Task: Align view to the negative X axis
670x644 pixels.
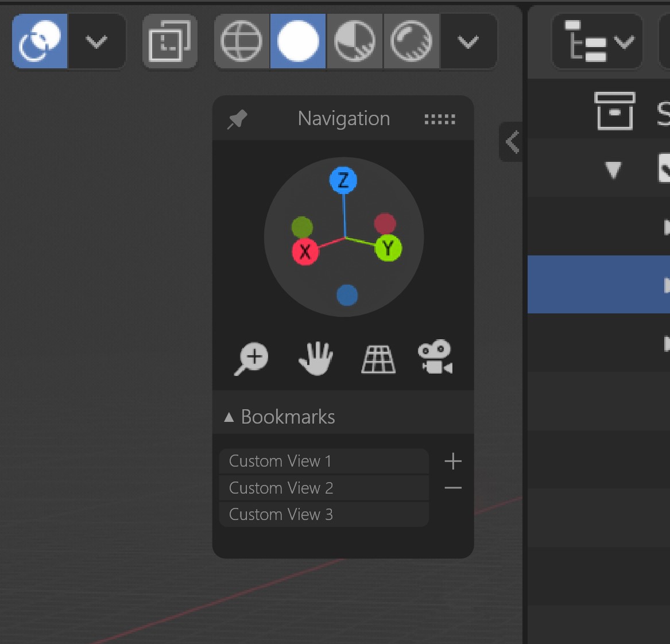Action: [385, 223]
